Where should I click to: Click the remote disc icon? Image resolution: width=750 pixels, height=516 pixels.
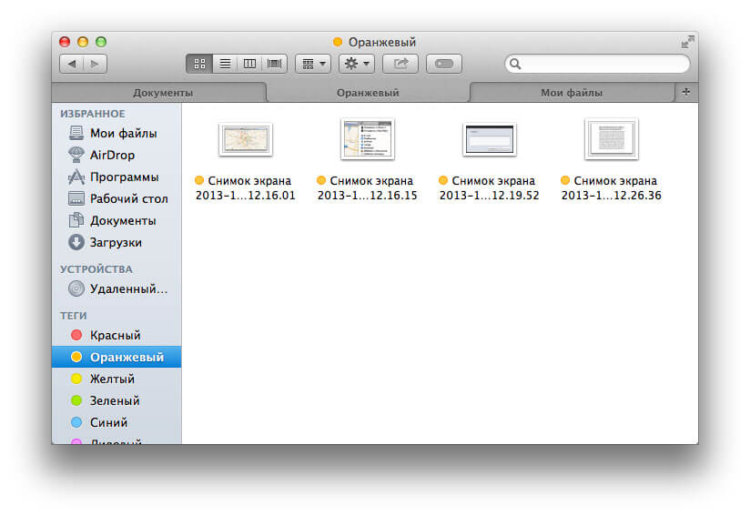point(76,288)
